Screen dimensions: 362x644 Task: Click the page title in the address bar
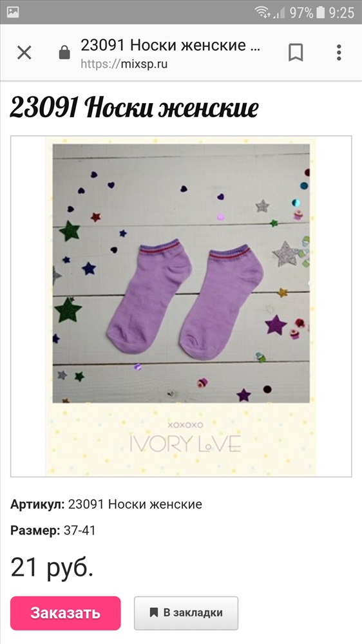tap(170, 46)
